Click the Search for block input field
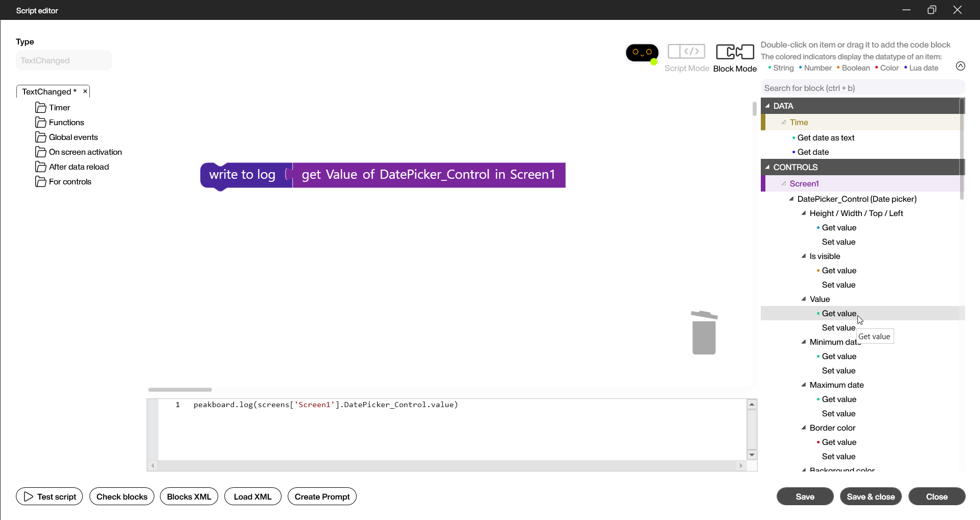The height and width of the screenshot is (520, 980). pyautogui.click(x=862, y=88)
